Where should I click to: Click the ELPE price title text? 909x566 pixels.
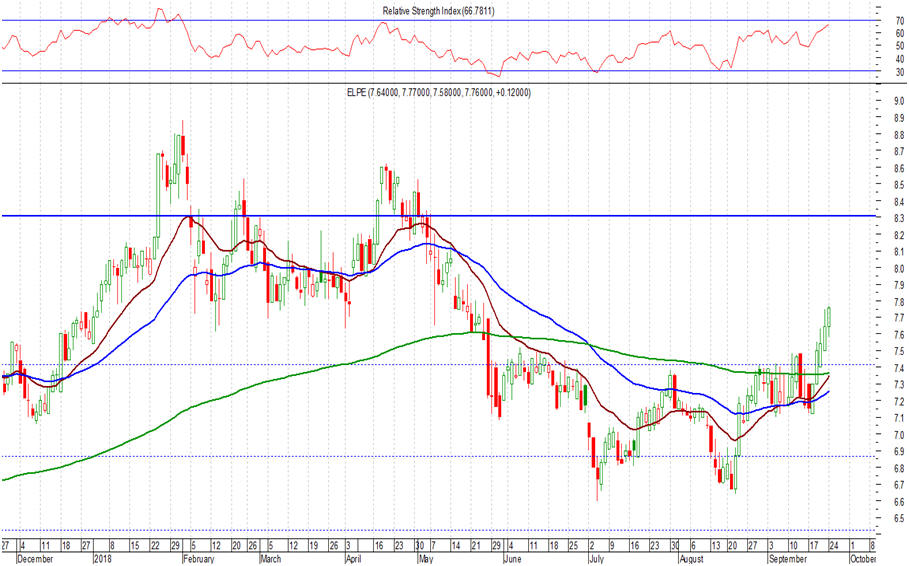[438, 93]
